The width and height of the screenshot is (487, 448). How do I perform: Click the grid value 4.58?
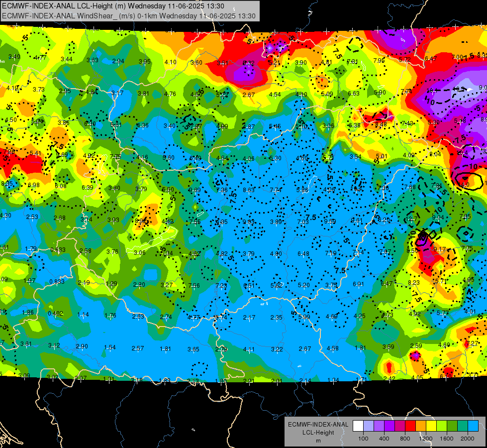coord(332,348)
